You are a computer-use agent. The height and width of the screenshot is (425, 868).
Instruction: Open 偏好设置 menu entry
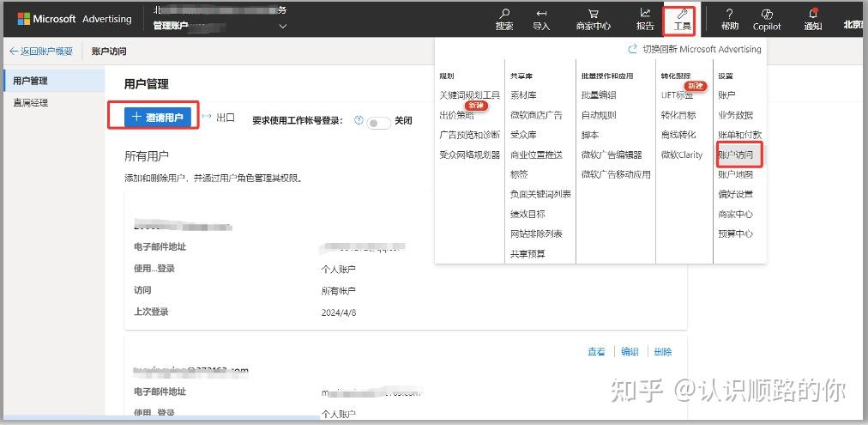click(x=735, y=194)
